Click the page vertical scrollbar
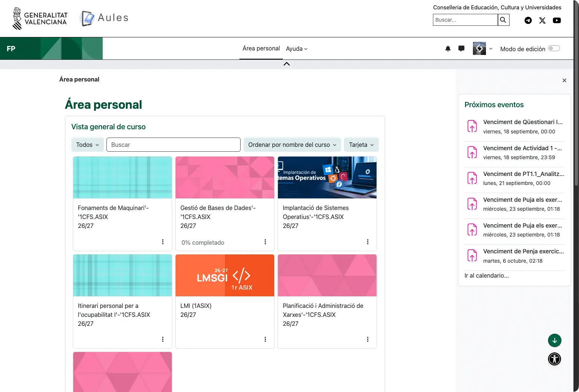 coord(576,93)
